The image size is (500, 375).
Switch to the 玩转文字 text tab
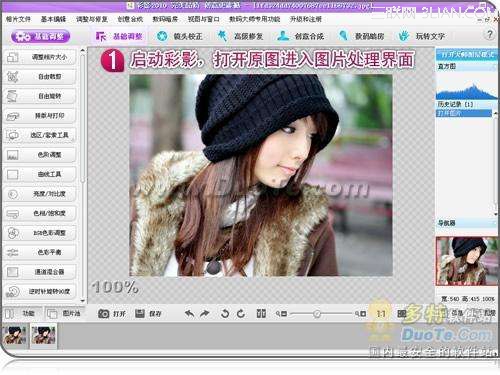pos(422,36)
